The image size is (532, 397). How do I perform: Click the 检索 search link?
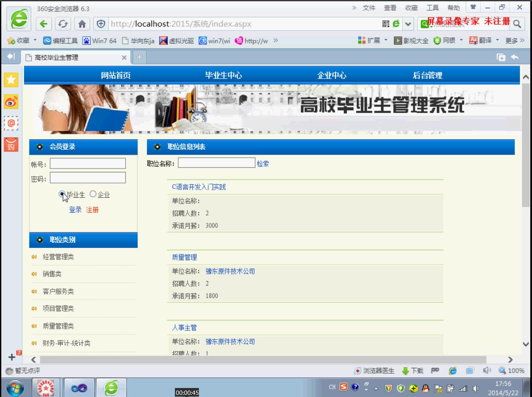tap(263, 164)
